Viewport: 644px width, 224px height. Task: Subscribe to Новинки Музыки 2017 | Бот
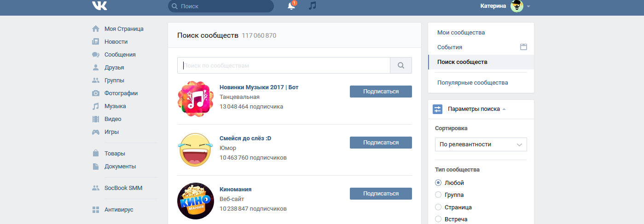[x=381, y=92]
